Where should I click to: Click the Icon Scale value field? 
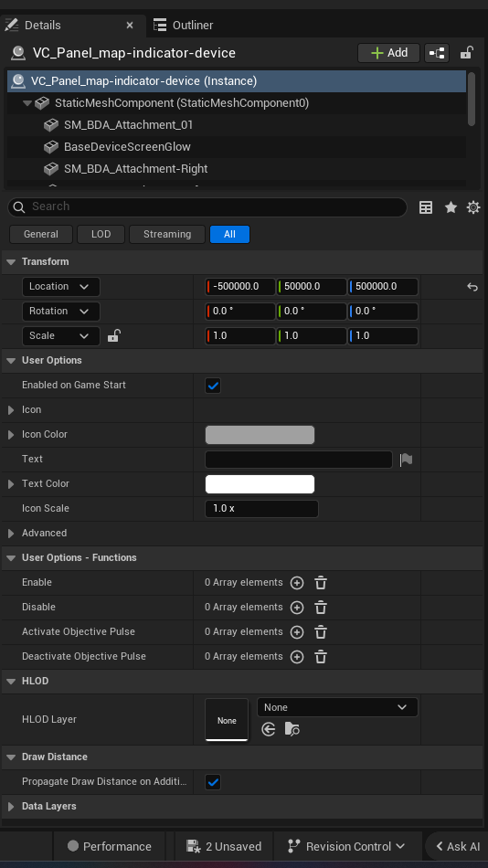(261, 509)
